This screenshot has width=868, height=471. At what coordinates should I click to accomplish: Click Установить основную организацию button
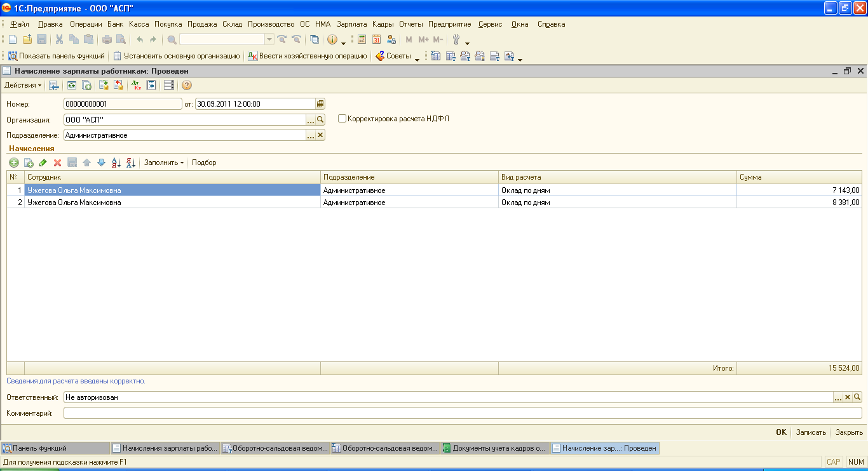tap(177, 56)
